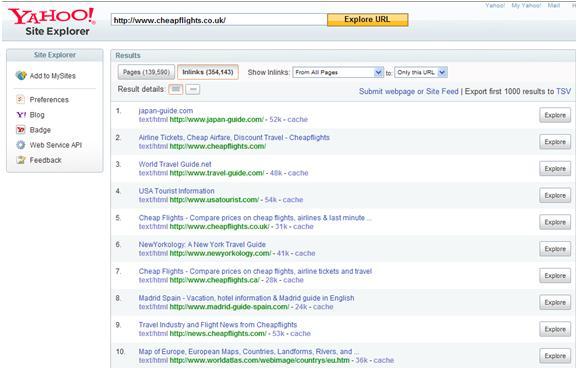Open cache link for worldatlas.com
Screen dimensions: 577x369
384,360
